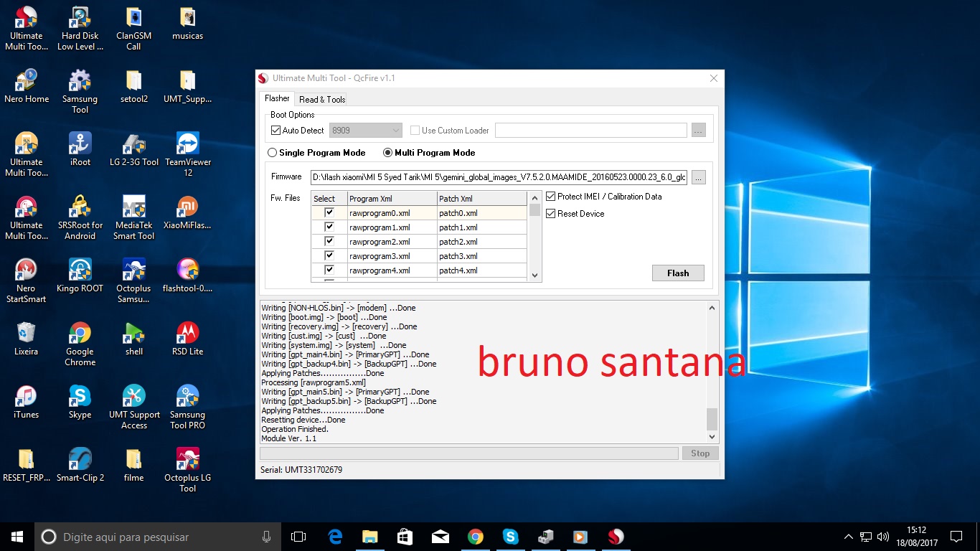This screenshot has height=551, width=980.
Task: Launch iTunes desktop icon
Action: [27, 402]
